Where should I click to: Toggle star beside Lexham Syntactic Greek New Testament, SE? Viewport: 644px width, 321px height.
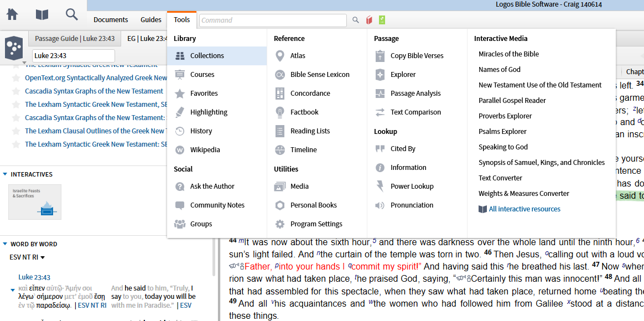pos(16,105)
